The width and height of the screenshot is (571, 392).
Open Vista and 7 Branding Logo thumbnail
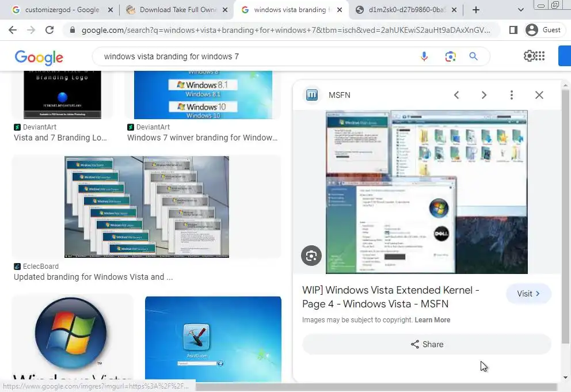(62, 95)
